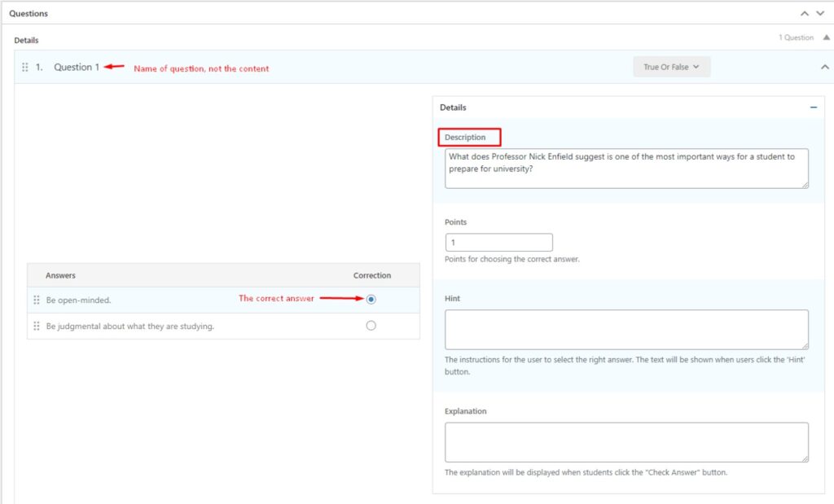Edit the 'Question 1' title text
This screenshot has width=834, height=504.
77,68
